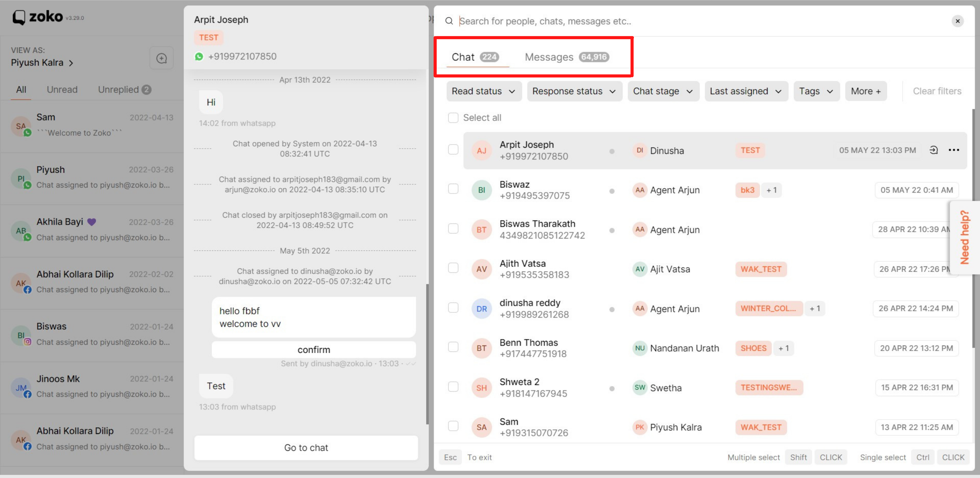
Task: Click WhatsApp icon beside +919972107850
Action: pos(199,57)
